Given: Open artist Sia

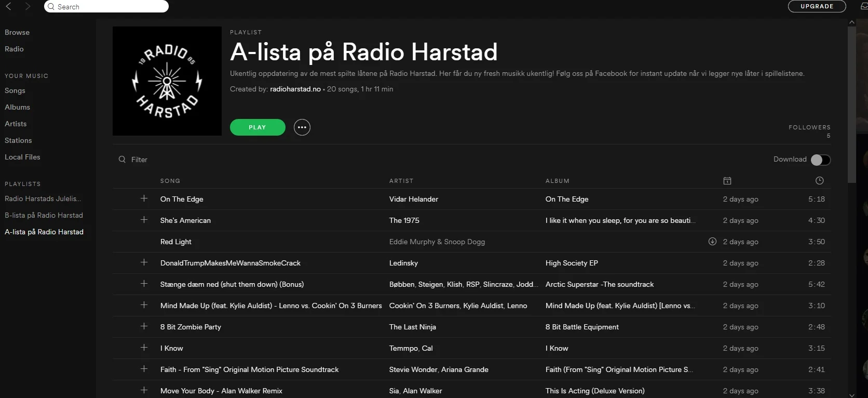Looking at the screenshot, I should pyautogui.click(x=394, y=391).
